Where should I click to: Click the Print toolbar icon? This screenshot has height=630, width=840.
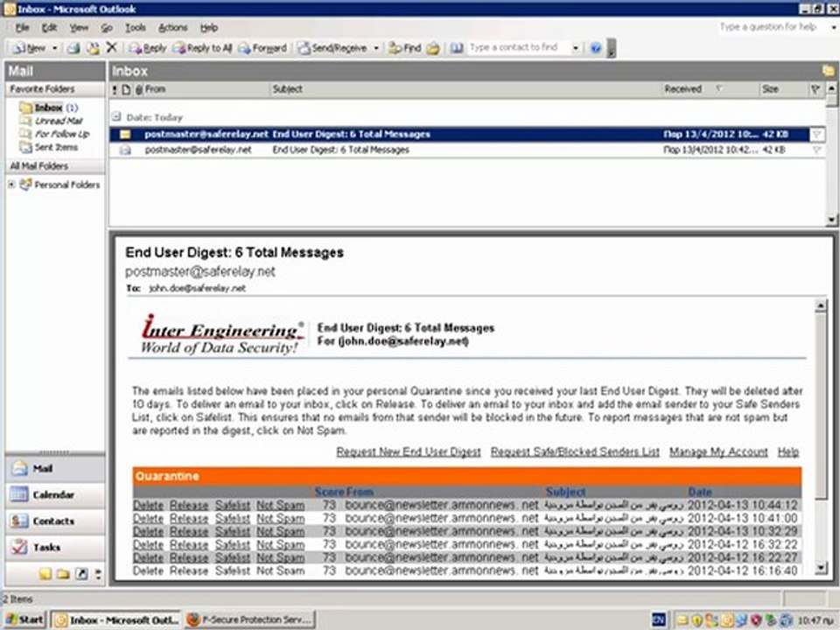tap(73, 48)
